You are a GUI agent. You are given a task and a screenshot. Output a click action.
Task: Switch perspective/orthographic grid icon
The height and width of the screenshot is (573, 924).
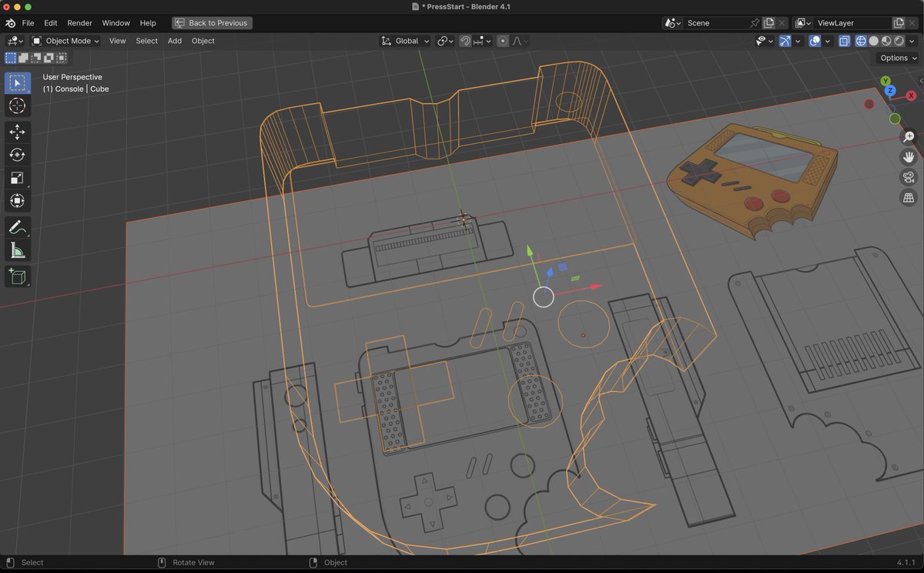click(909, 199)
